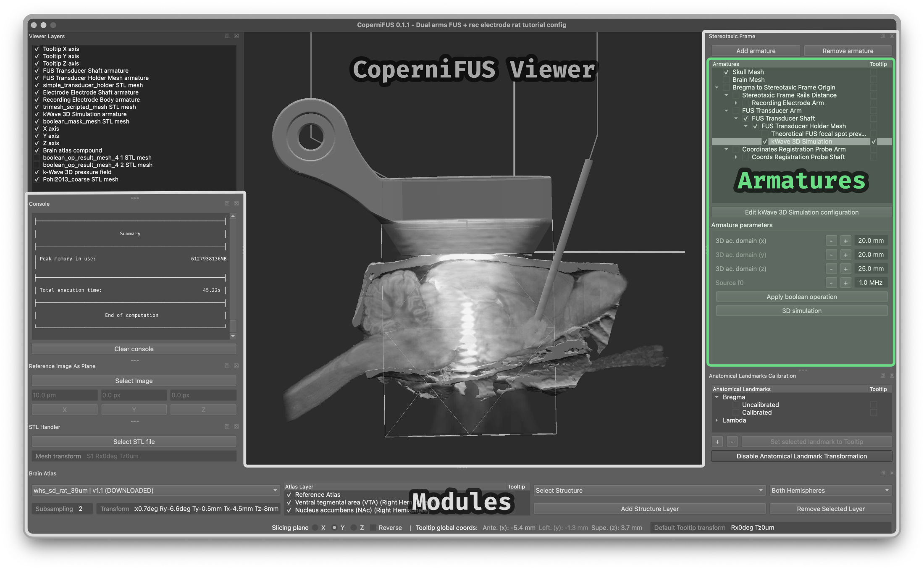Increase 3D ac. domain (z) with plus
This screenshot has height=570, width=924.
click(x=846, y=269)
